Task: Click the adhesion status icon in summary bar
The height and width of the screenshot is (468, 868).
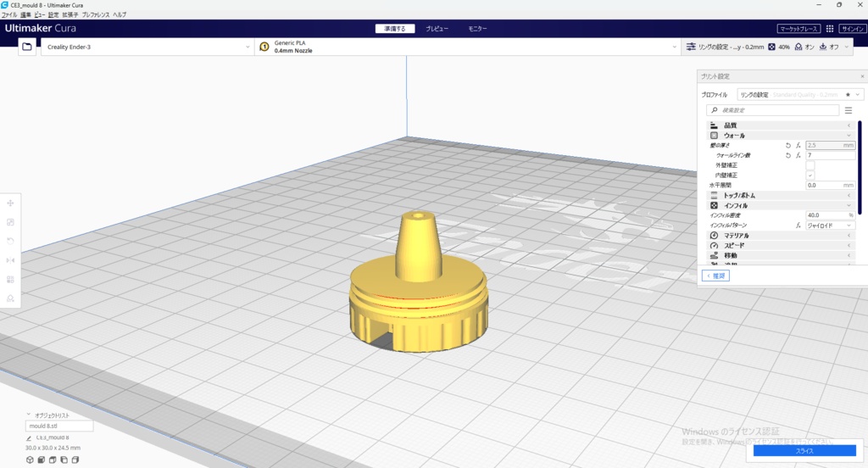Action: [823, 47]
